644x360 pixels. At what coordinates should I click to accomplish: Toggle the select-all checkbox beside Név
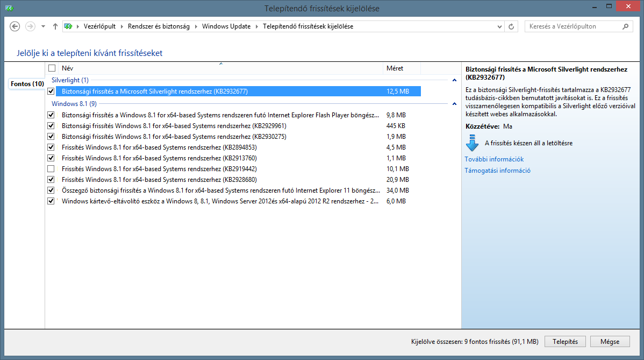52,68
